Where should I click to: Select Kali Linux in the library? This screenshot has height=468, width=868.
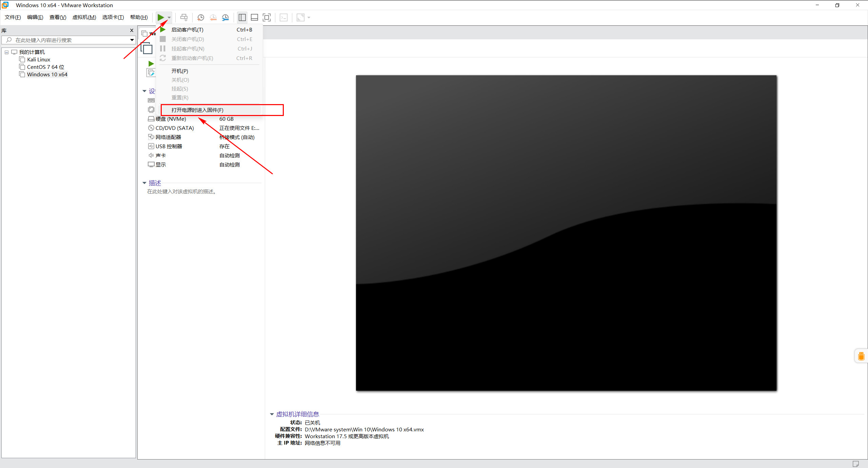(39, 60)
